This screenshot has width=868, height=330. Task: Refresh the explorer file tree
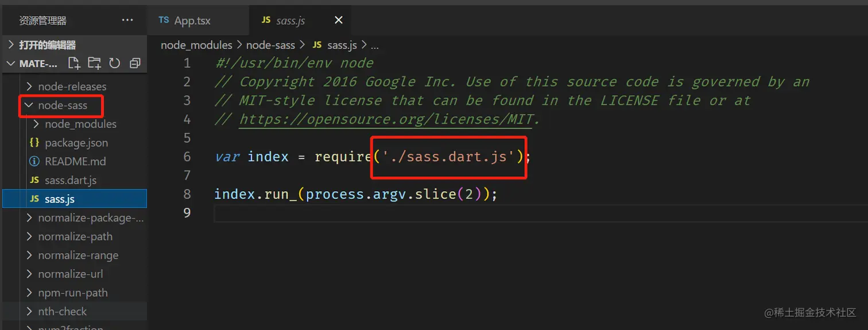pyautogui.click(x=114, y=63)
